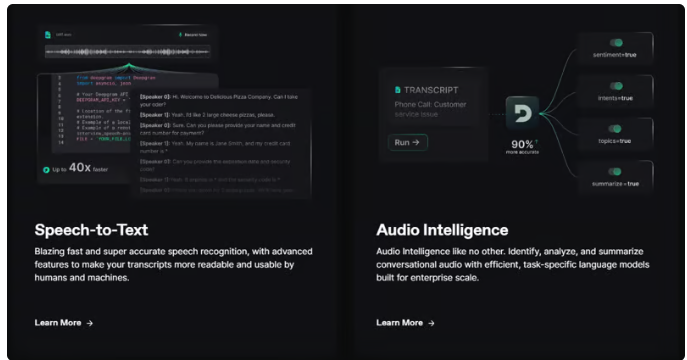Screen dimensions: 687x360
Task: Click the 'summarize=true' label
Action: [615, 184]
